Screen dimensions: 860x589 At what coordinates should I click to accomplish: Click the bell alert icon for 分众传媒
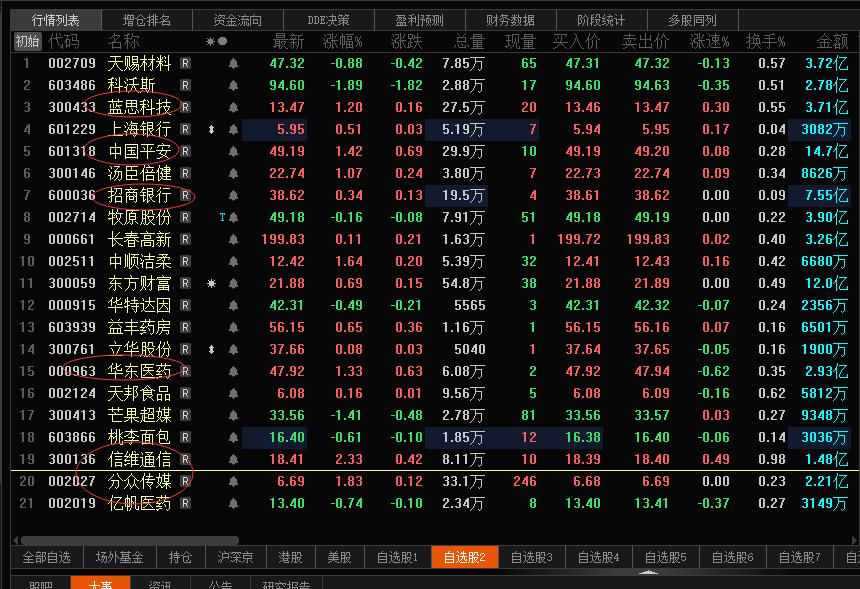(233, 482)
